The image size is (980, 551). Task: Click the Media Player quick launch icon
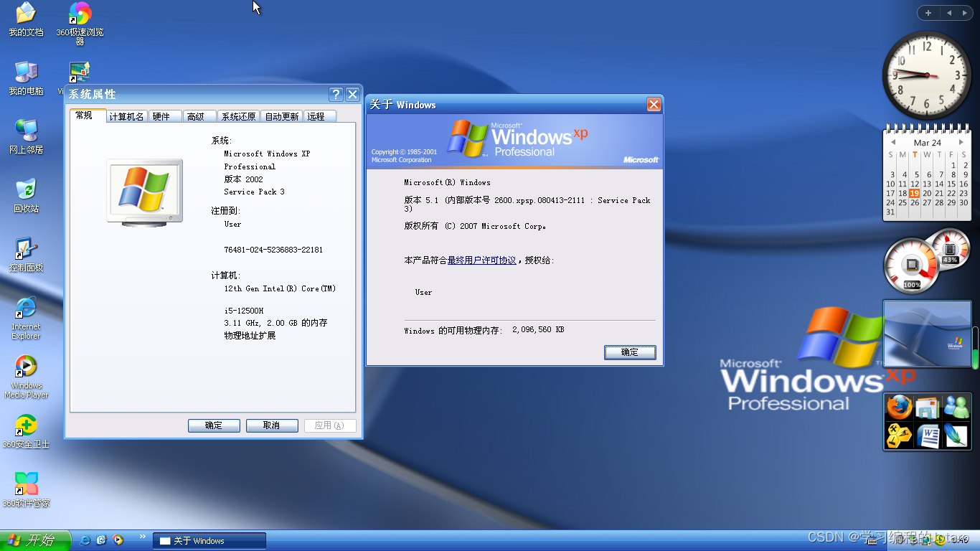(x=118, y=540)
